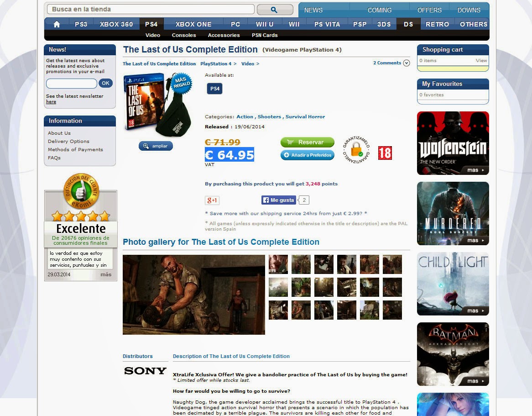532x416 pixels.
Task: Select the 3DS platform tab
Action: pyautogui.click(x=384, y=24)
